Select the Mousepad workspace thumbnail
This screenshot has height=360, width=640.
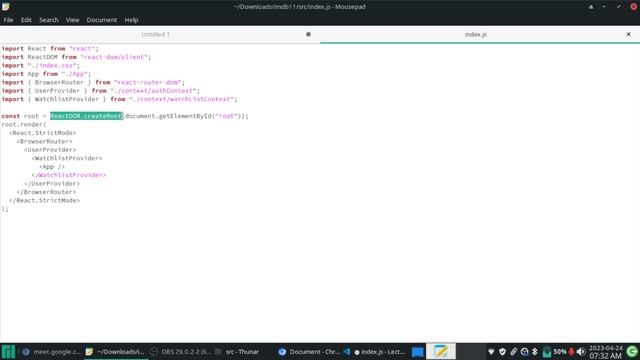(441, 351)
